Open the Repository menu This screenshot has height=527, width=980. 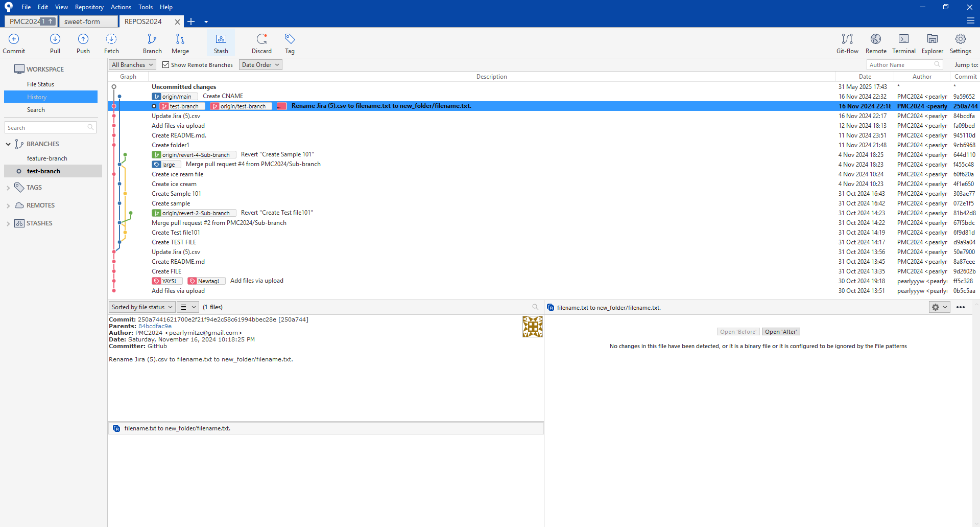pyautogui.click(x=89, y=7)
